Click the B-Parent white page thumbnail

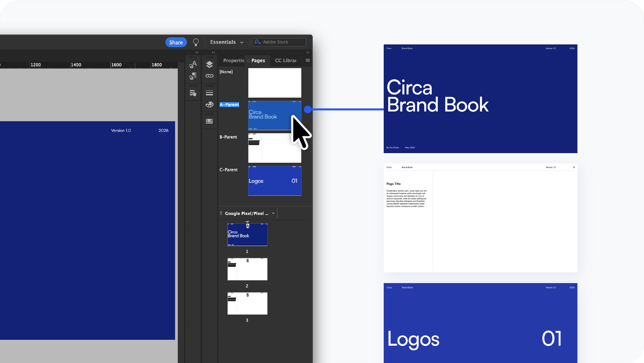click(275, 148)
